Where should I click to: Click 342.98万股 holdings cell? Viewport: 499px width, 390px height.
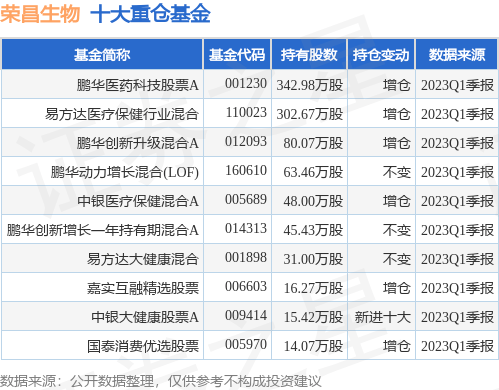click(310, 85)
